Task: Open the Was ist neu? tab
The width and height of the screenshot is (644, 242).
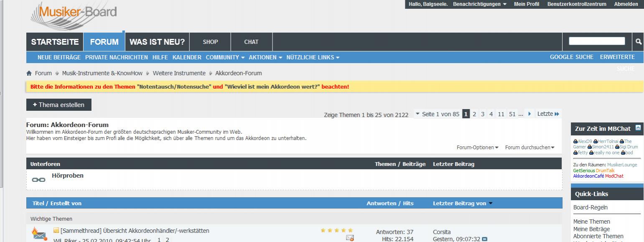Action: tap(157, 42)
